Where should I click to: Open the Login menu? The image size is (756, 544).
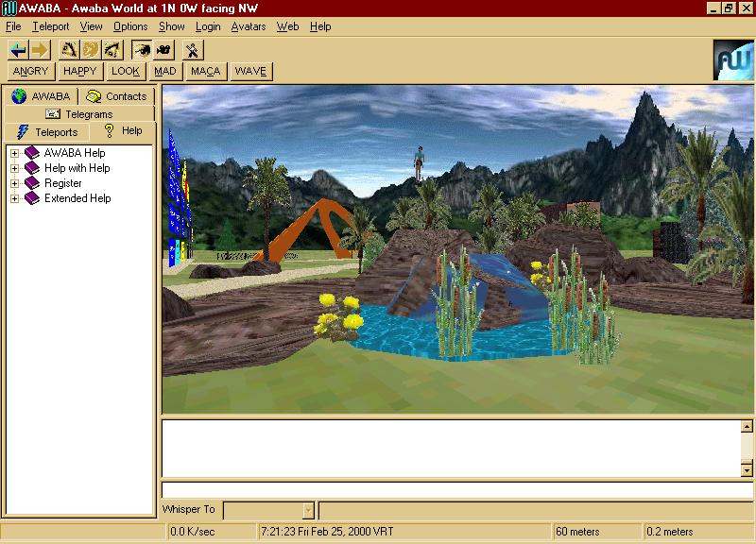[x=208, y=26]
